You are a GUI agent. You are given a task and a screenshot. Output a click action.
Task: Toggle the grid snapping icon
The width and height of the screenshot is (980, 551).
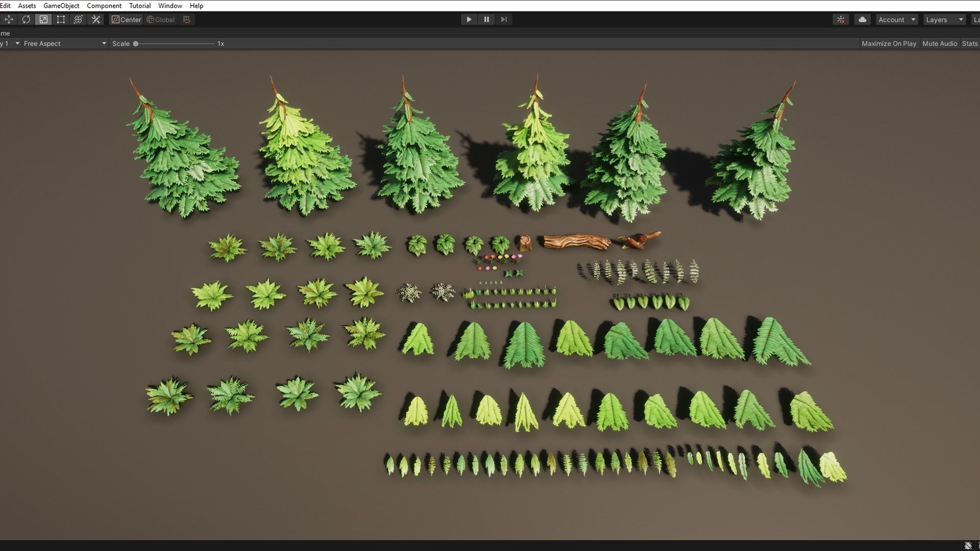click(x=187, y=19)
